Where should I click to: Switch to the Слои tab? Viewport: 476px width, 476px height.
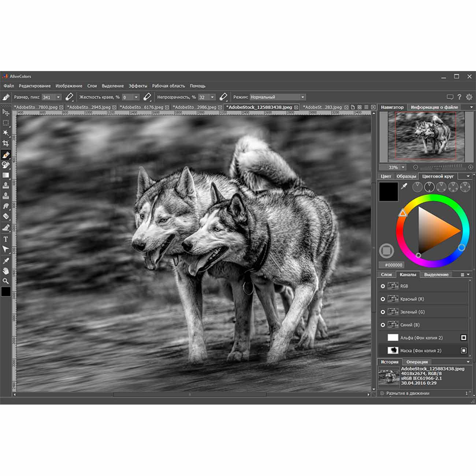click(x=386, y=274)
